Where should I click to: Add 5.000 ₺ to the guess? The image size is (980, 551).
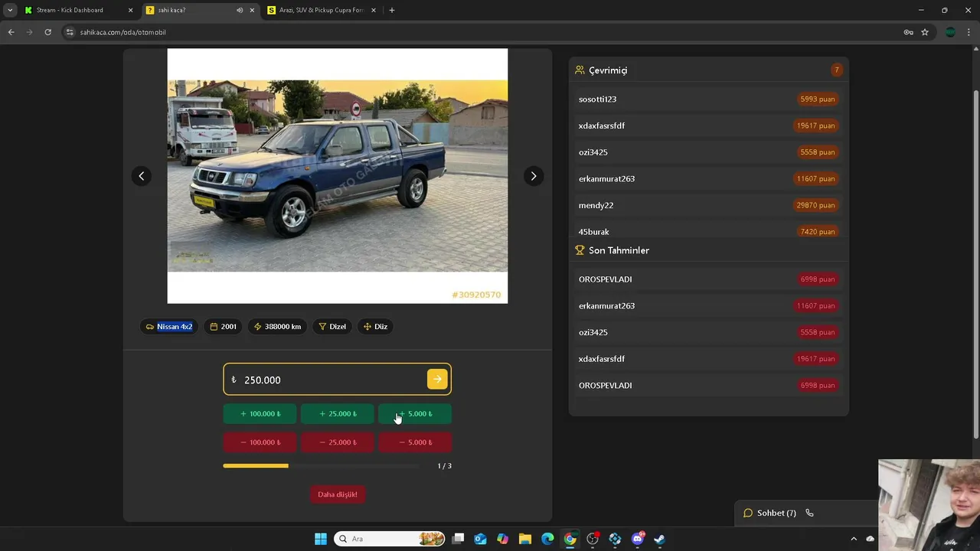[415, 414]
